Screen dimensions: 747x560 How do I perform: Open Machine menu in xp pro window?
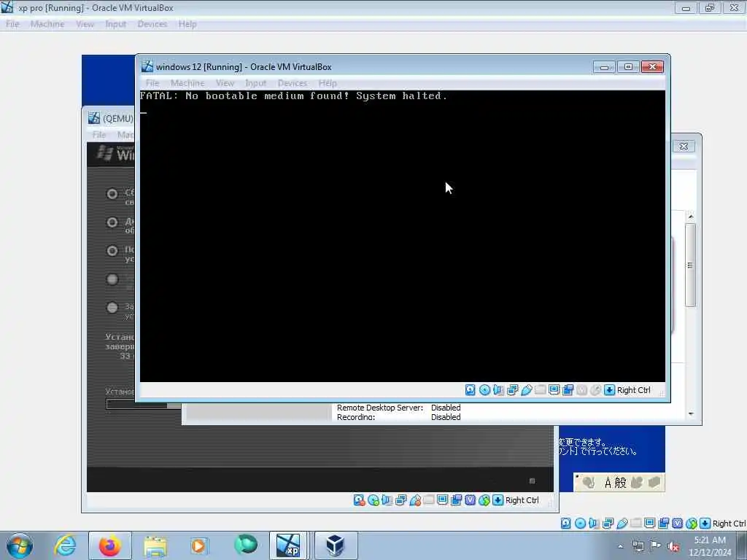click(47, 24)
